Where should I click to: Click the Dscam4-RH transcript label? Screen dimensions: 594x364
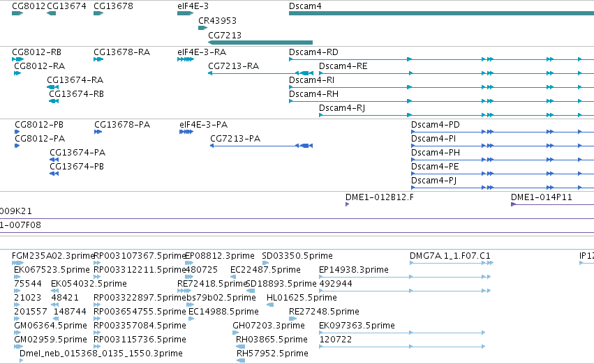pyautogui.click(x=313, y=94)
